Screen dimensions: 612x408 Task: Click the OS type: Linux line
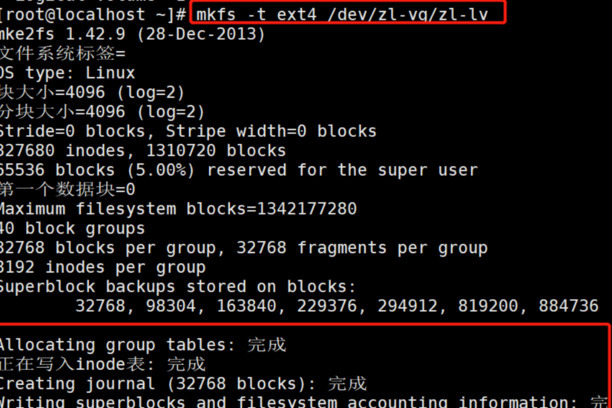72,73
